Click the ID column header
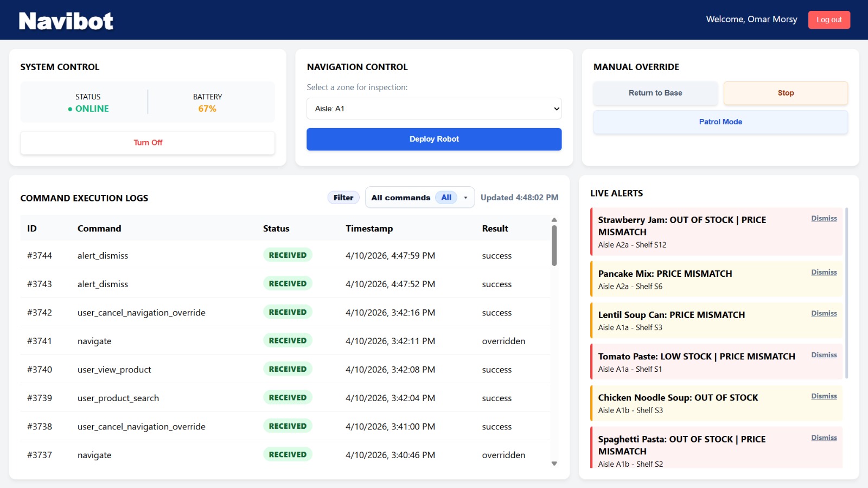This screenshot has height=488, width=868. [32, 229]
